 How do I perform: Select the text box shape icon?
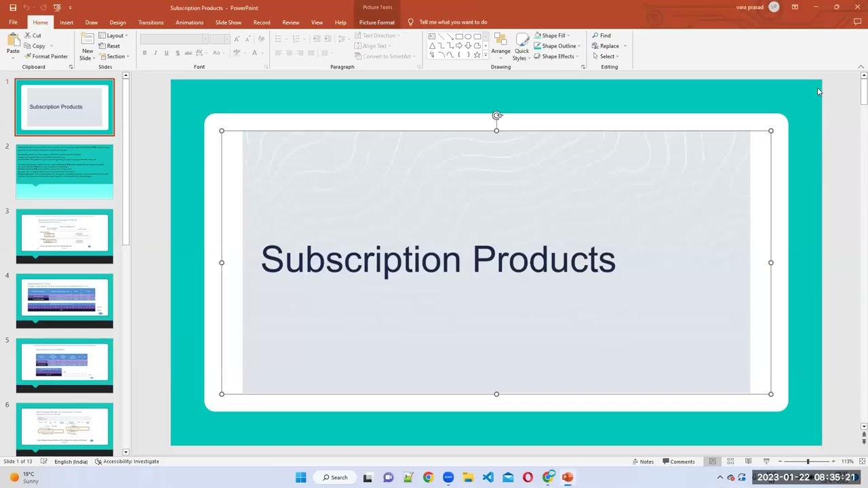point(432,37)
